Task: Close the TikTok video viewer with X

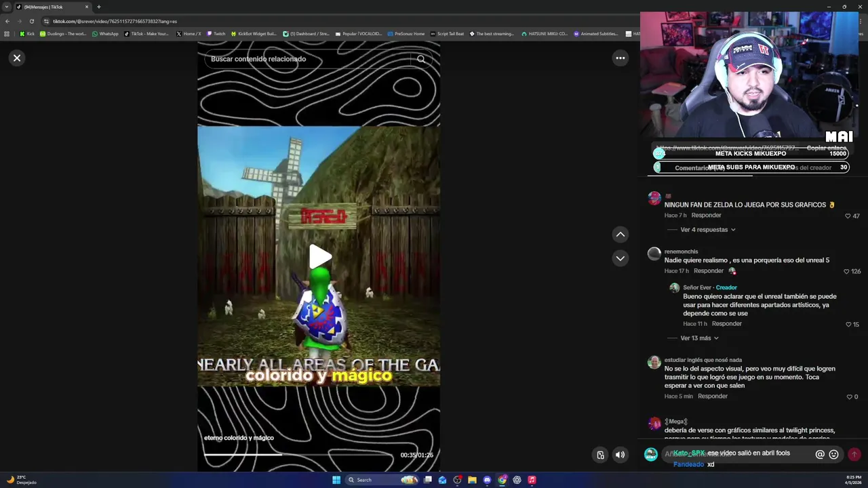Action: (x=17, y=58)
